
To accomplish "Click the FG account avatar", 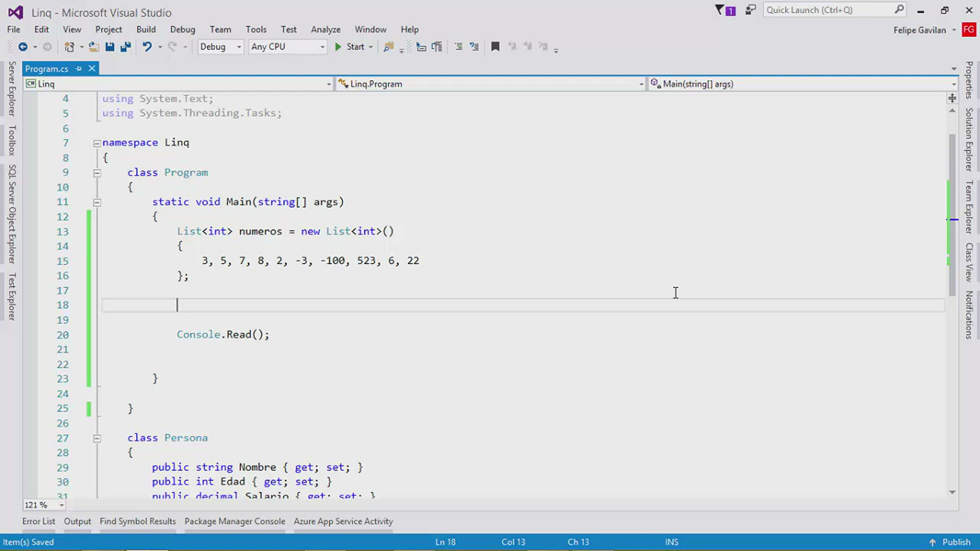I will 969,30.
